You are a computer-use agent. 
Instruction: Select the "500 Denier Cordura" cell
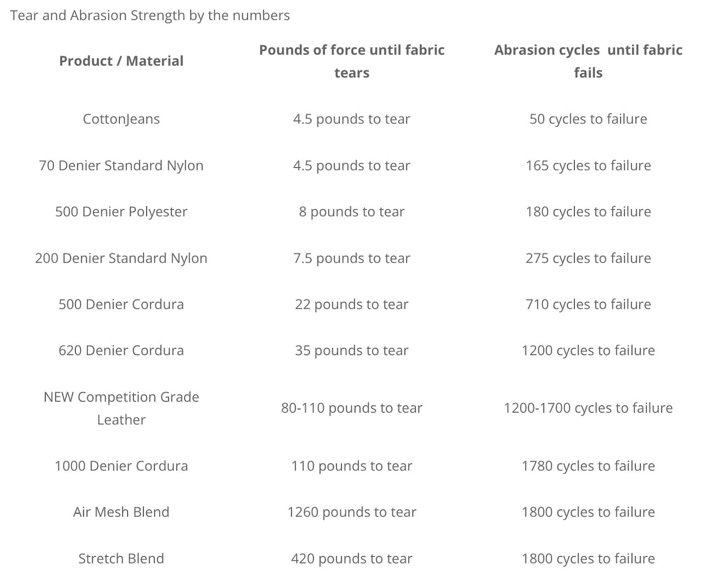[x=121, y=304]
